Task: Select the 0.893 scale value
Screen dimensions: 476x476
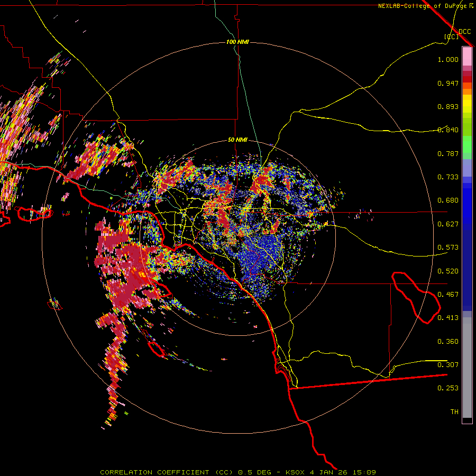Action: coord(448,106)
